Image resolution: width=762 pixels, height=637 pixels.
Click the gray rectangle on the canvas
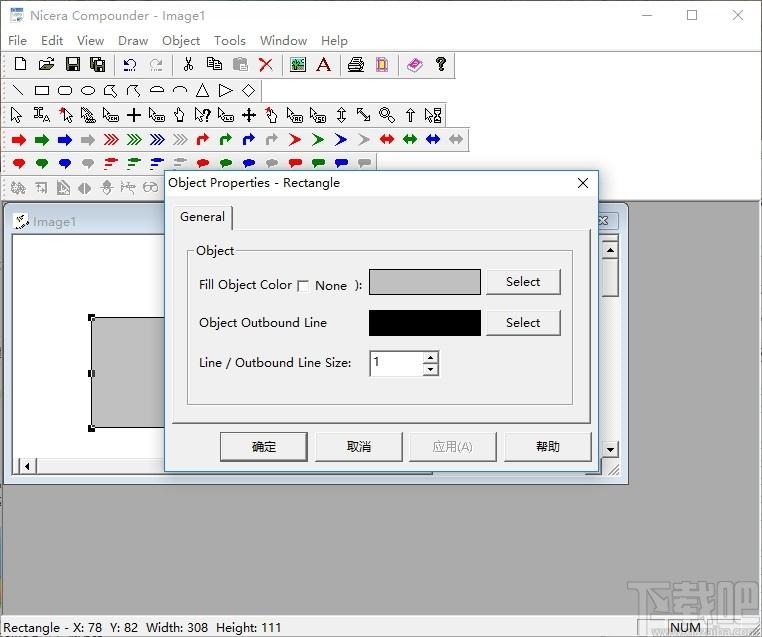coord(128,373)
